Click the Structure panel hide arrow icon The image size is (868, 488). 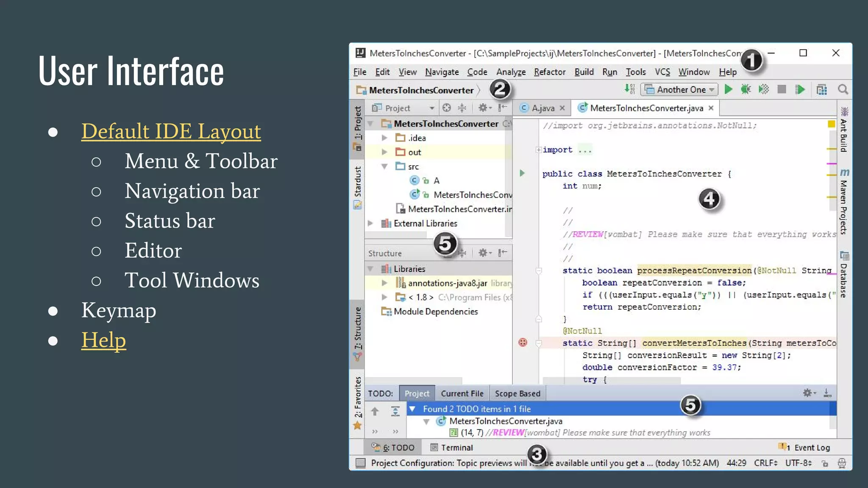coord(503,253)
